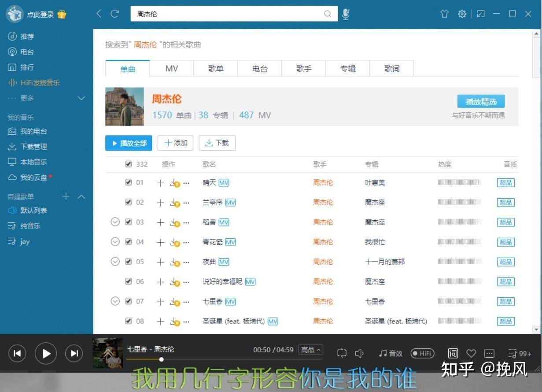Open the 音效 sound effects
542x392 pixels.
(x=391, y=353)
